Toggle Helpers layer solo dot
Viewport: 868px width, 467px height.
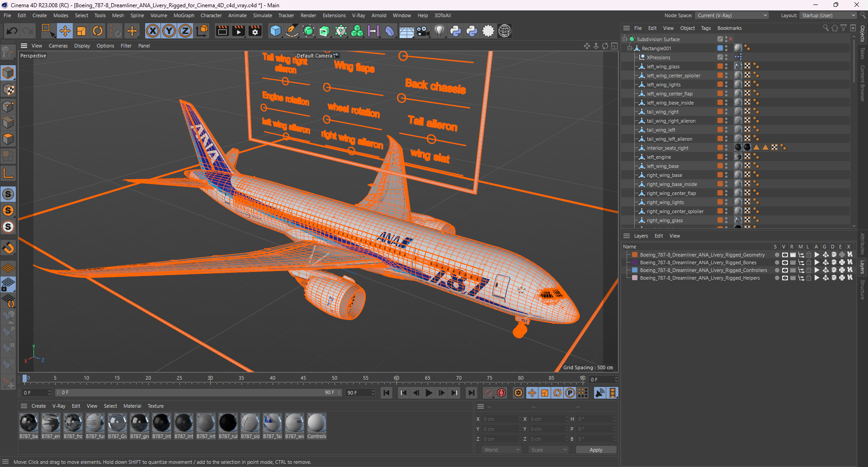click(x=777, y=278)
